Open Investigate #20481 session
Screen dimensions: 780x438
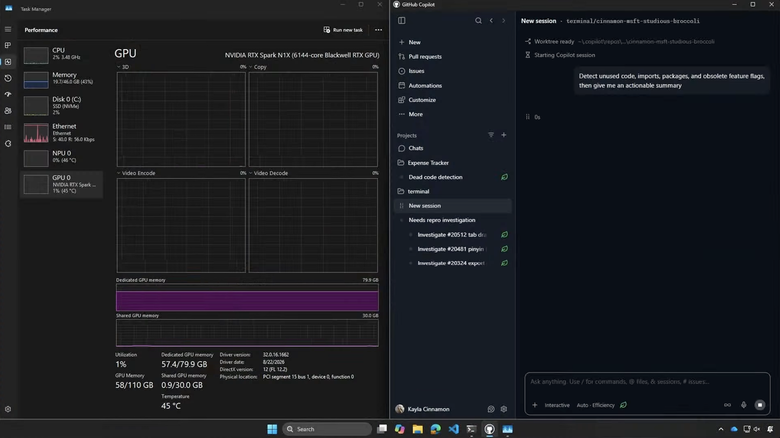coord(451,249)
